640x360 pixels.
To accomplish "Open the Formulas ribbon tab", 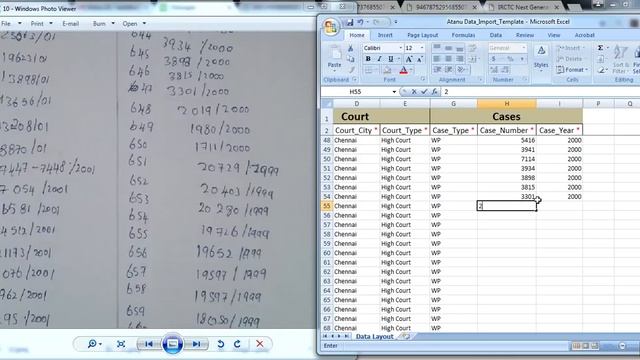I will click(x=463, y=35).
